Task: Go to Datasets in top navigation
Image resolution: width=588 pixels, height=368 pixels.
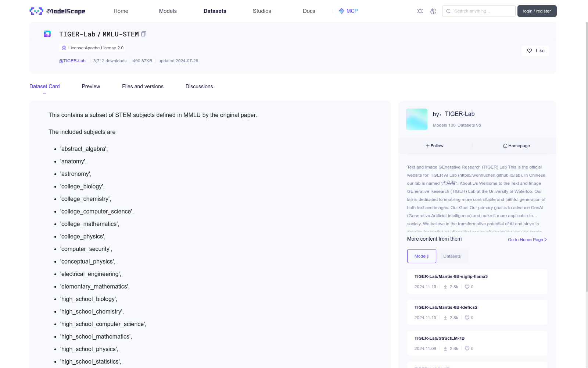Action: 215,11
